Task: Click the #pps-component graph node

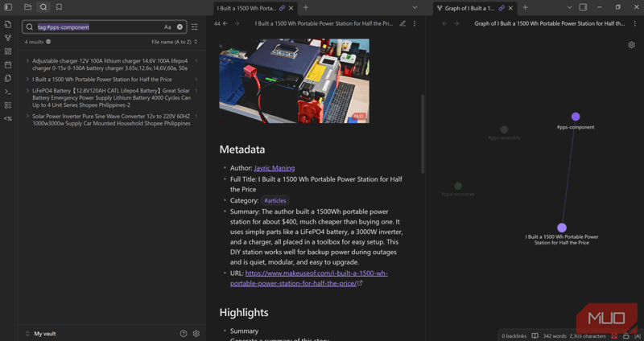Action: point(576,117)
